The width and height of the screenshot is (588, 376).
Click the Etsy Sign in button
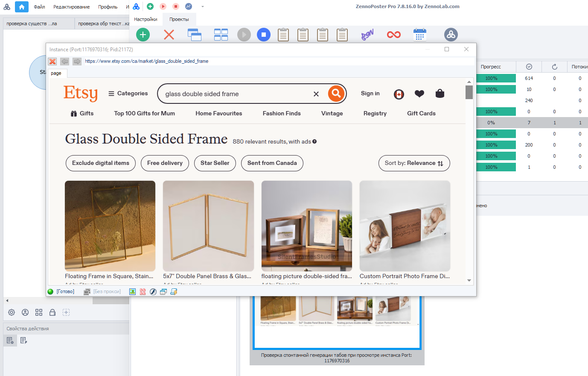coord(370,94)
